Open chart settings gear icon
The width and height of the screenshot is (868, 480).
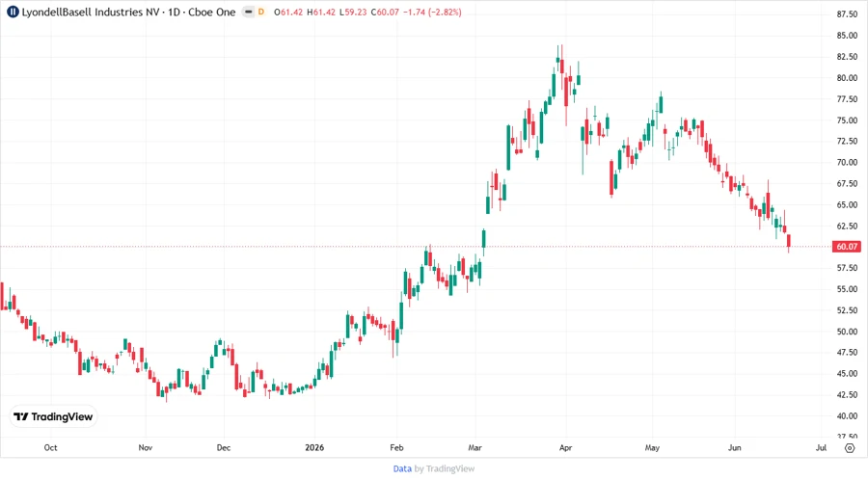point(850,448)
